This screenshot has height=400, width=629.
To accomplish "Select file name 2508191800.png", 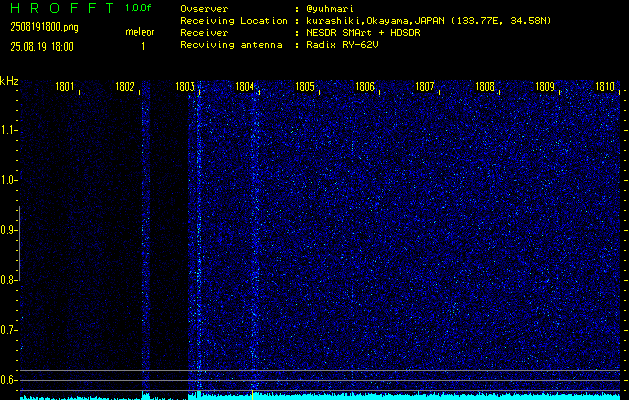I will pyautogui.click(x=45, y=27).
